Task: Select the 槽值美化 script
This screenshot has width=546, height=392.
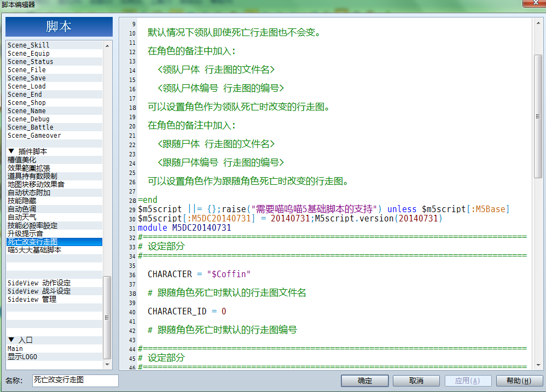Action: click(55, 160)
